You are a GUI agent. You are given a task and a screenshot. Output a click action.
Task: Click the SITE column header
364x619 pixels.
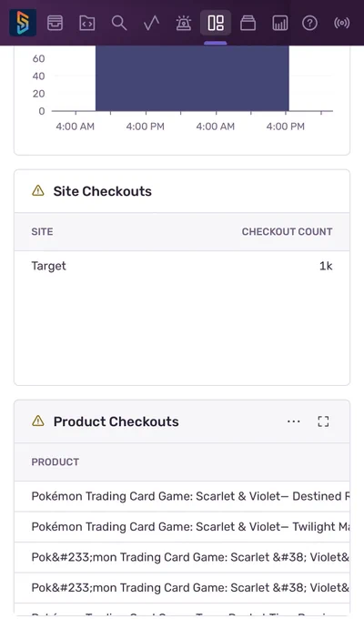coord(42,232)
